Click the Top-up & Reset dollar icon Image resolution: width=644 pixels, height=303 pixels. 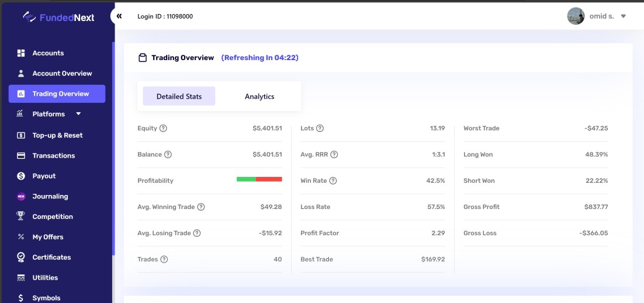21,135
